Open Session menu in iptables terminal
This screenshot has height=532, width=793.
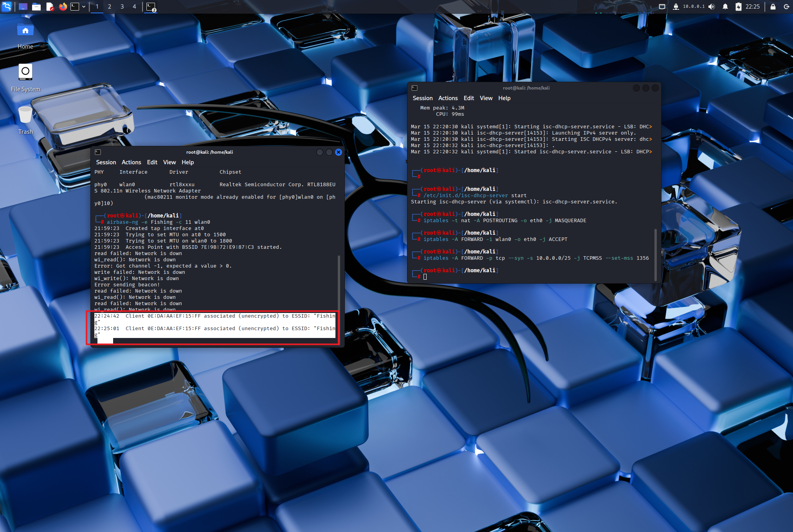[423, 98]
